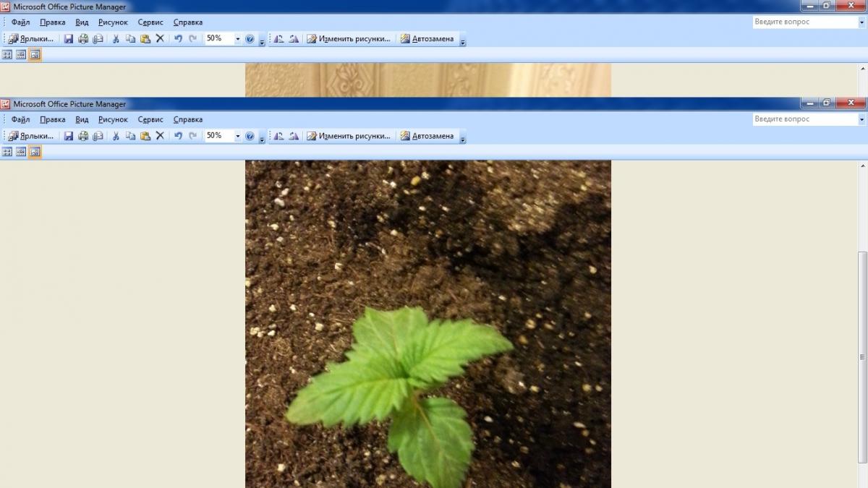Open Справка menu in upper window

point(188,22)
